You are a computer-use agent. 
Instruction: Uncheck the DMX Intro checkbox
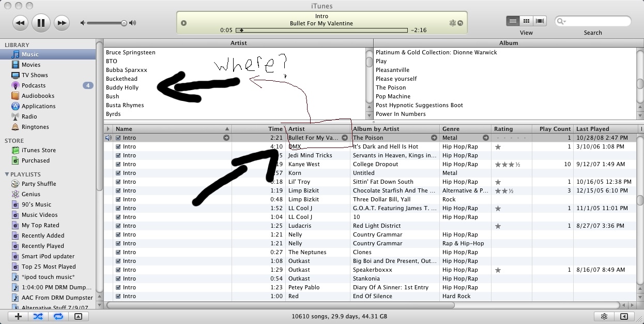click(x=118, y=147)
